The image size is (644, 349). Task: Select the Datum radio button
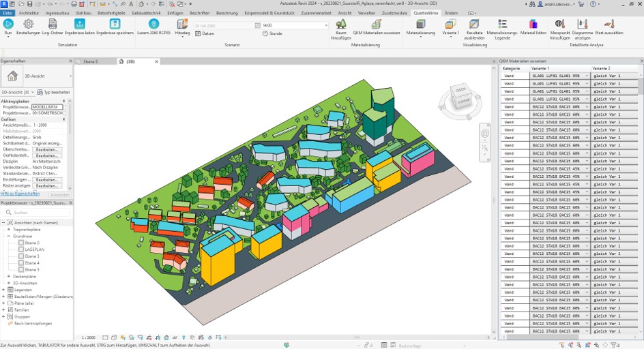click(199, 33)
